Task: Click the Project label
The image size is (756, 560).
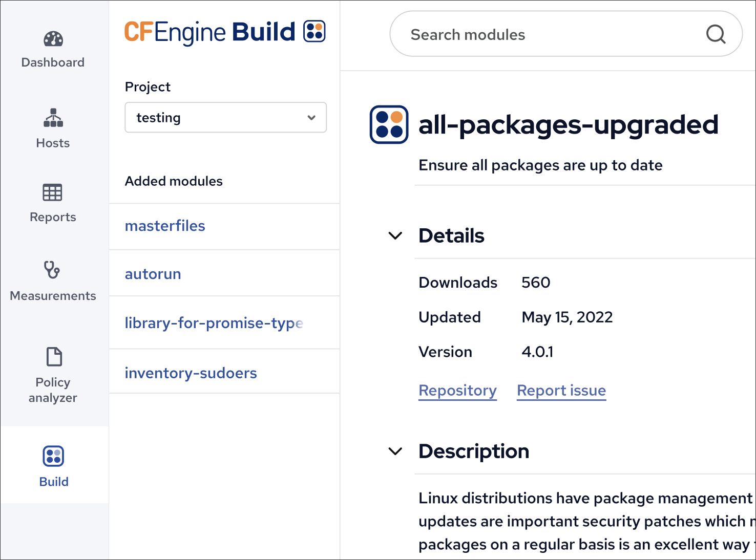Action: (x=148, y=87)
